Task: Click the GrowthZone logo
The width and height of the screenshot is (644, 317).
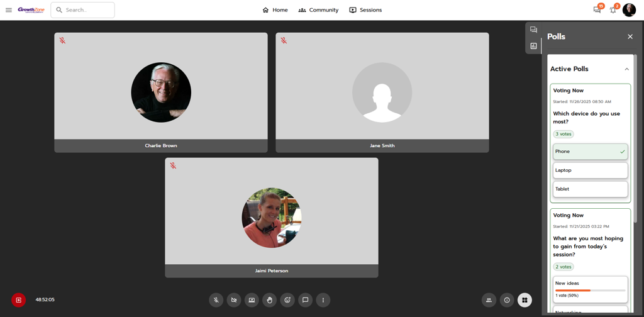Action: pyautogui.click(x=31, y=10)
